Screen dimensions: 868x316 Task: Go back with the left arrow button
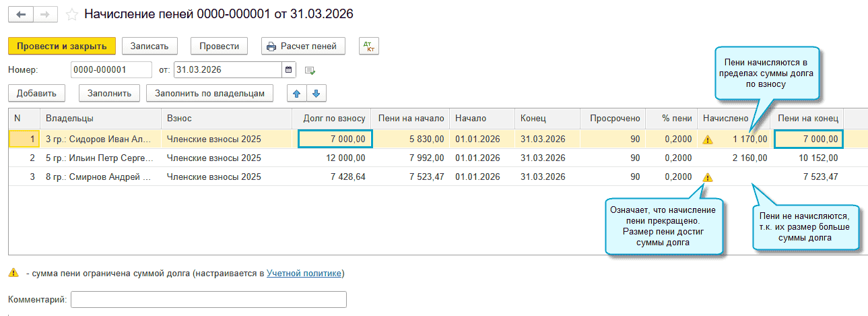(20, 13)
